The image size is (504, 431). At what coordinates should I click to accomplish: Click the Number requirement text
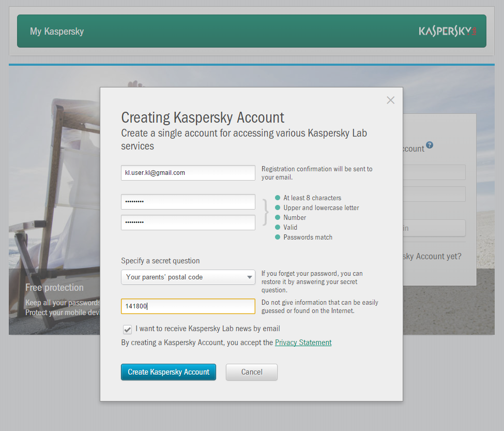[x=295, y=218]
